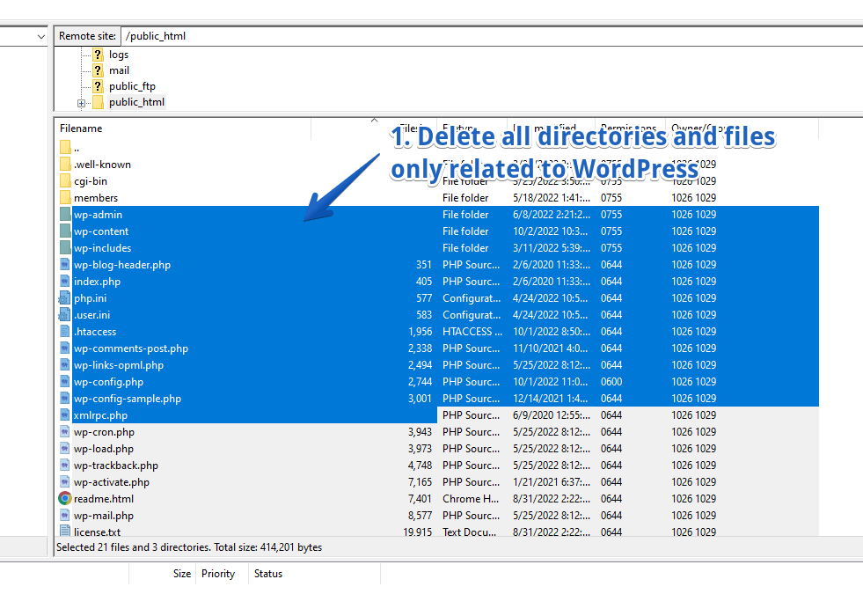The image size is (863, 616).
Task: Click the wp-includes folder icon
Action: coord(65,248)
